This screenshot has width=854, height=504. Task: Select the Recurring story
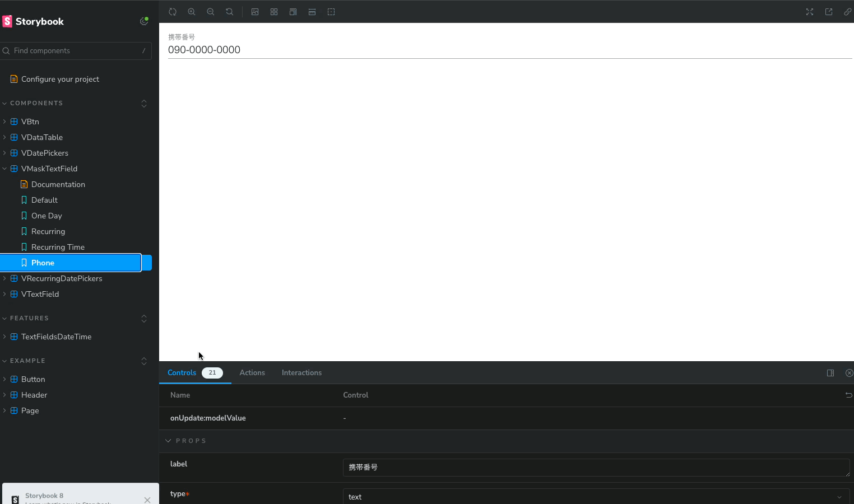(x=48, y=231)
